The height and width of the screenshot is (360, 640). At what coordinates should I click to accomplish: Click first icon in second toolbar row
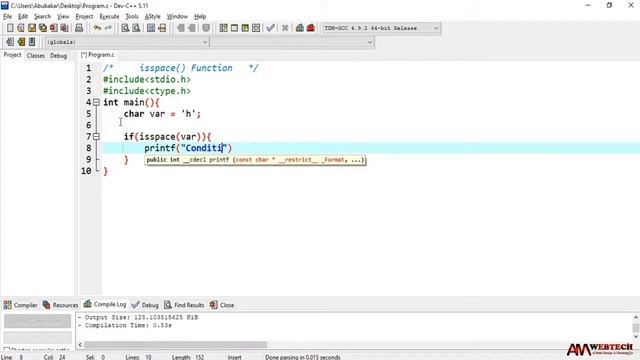click(10, 42)
